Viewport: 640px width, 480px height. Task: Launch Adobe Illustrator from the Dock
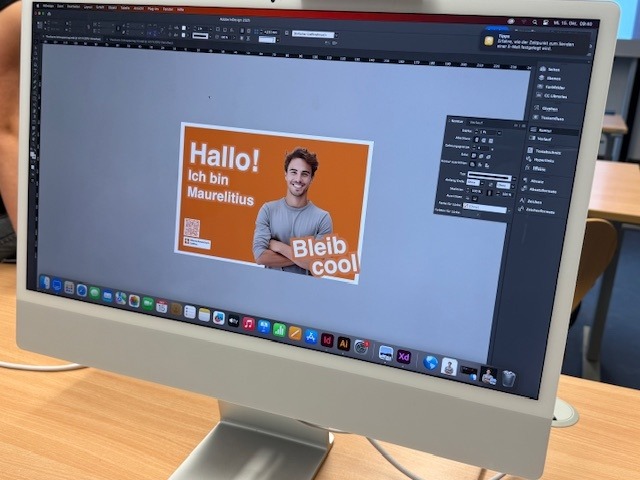tap(343, 343)
